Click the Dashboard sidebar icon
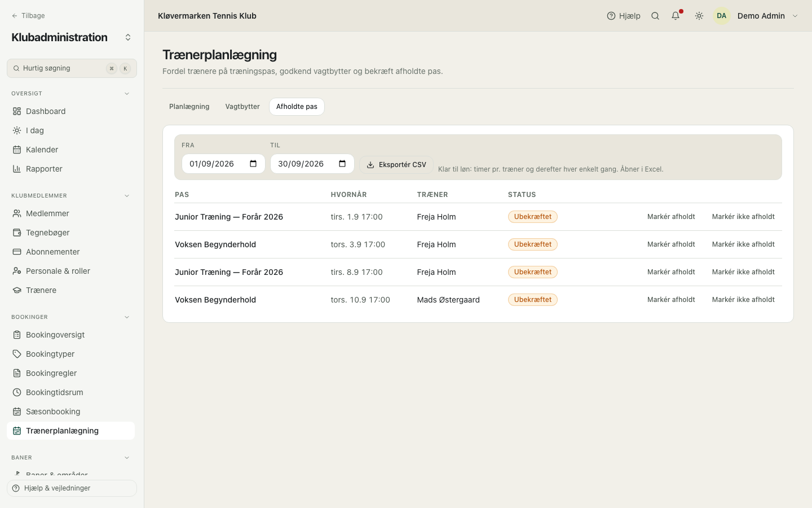This screenshot has height=508, width=812. [17, 111]
